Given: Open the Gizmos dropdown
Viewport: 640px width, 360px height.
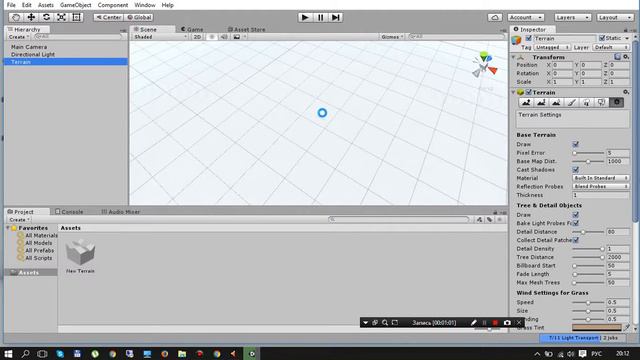Looking at the screenshot, I should 392,37.
